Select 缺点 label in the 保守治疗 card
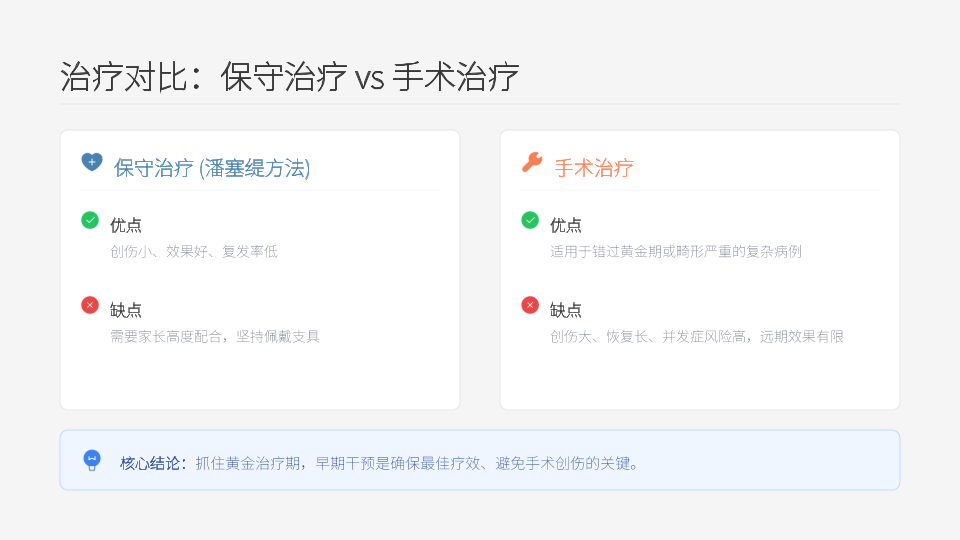This screenshot has height=540, width=960. coord(126,310)
